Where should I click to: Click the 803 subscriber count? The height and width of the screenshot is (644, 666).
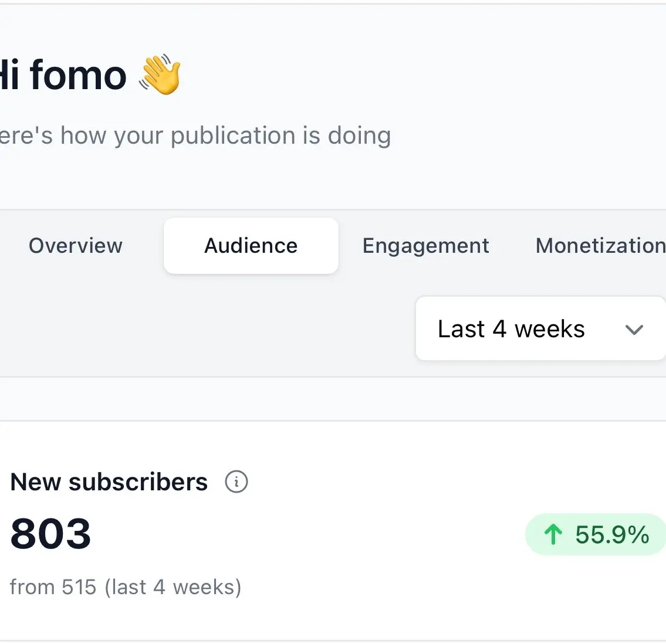pos(51,534)
